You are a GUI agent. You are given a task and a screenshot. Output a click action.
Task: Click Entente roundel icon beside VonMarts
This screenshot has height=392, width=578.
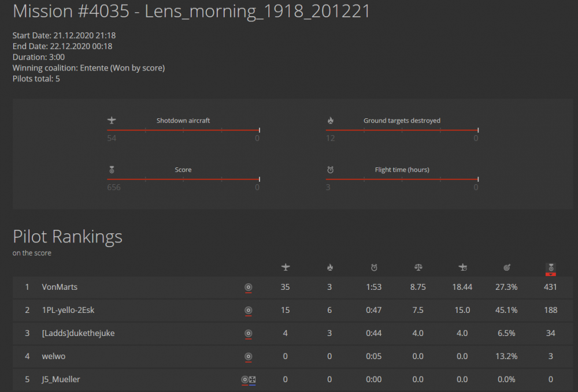(249, 287)
